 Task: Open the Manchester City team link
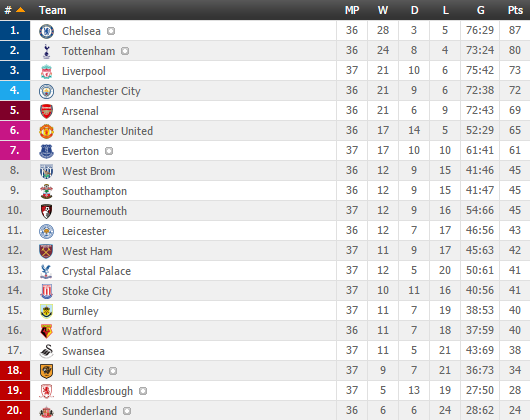click(x=101, y=91)
